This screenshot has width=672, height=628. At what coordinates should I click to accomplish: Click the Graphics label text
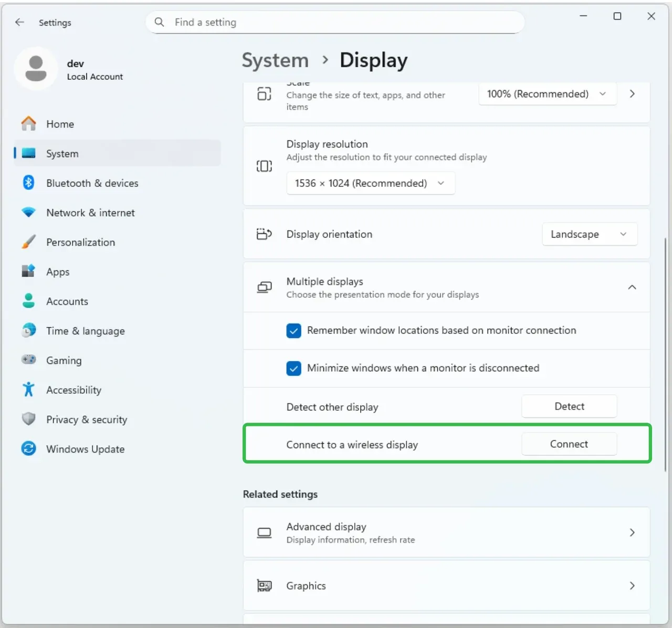(x=306, y=586)
